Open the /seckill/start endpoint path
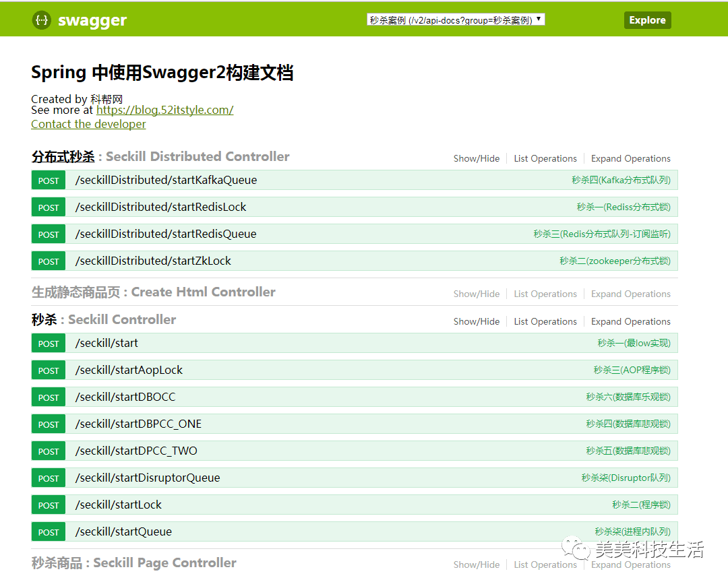 coord(107,343)
